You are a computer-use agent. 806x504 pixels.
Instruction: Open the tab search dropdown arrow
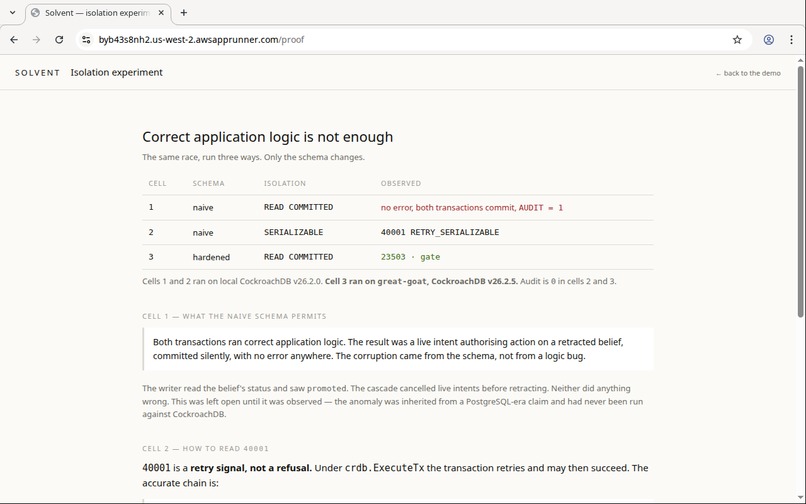[x=13, y=12]
